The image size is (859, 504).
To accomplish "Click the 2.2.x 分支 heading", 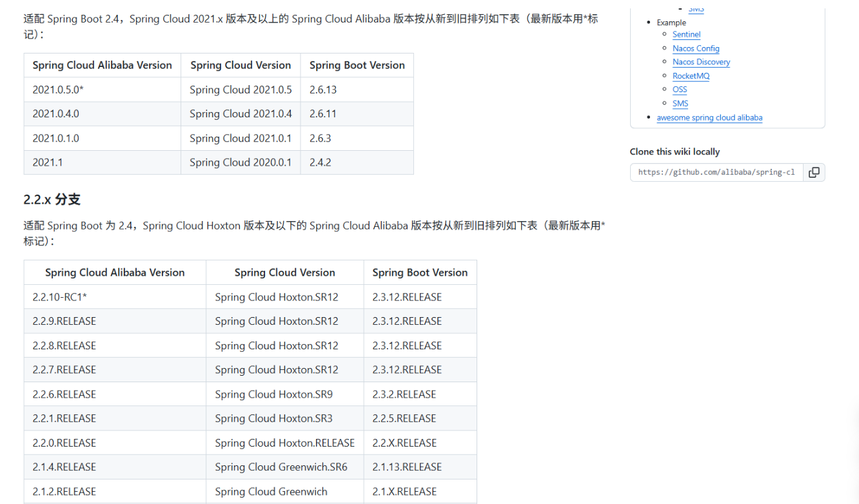I will (x=52, y=200).
